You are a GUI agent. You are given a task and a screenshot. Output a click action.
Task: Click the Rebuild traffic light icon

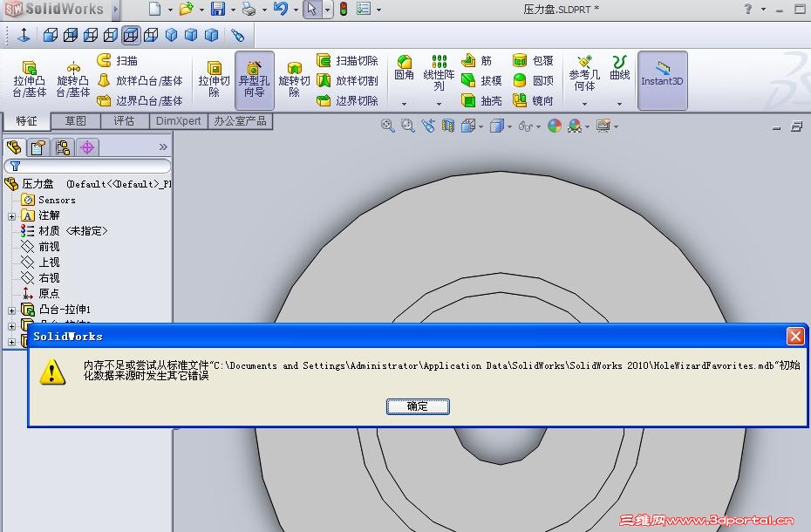[x=344, y=9]
